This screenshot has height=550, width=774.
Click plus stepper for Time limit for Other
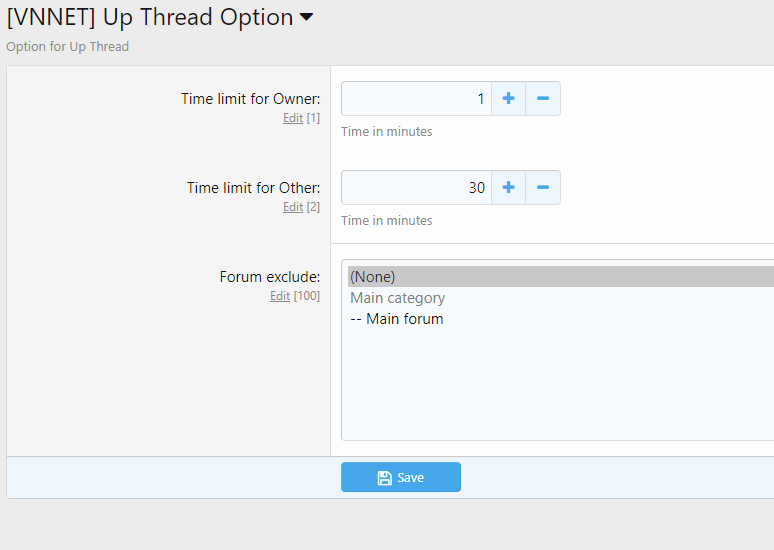[x=508, y=188]
